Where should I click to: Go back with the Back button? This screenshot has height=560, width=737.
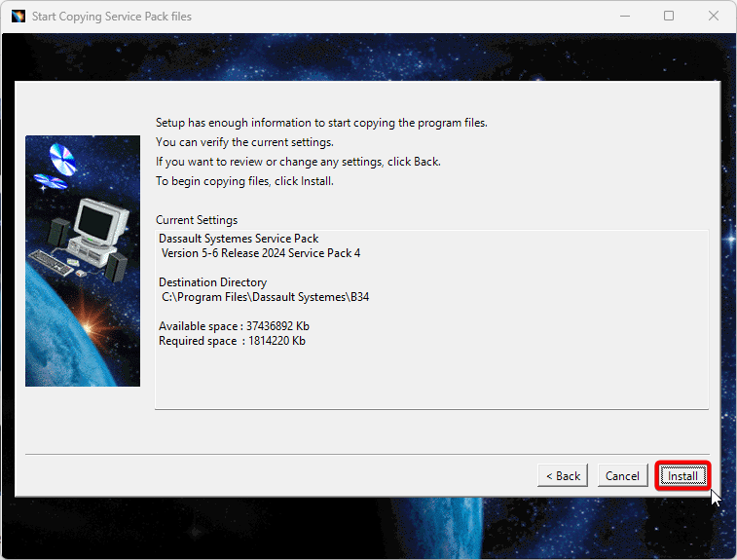tap(563, 475)
